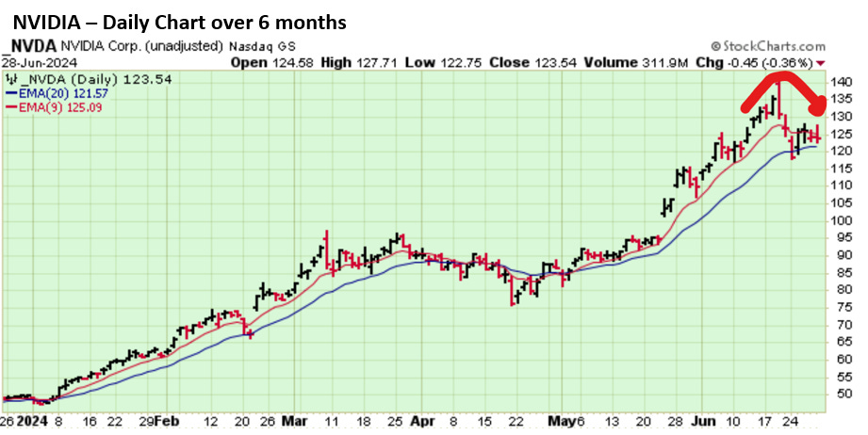This screenshot has width=868, height=435.
Task: Click the "Mar" month label on x-axis
Action: coord(294,421)
